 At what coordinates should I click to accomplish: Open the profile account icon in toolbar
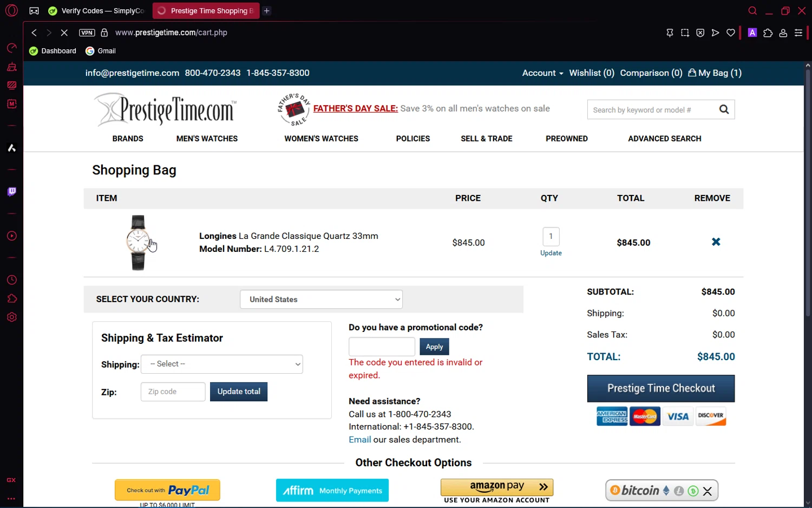783,33
